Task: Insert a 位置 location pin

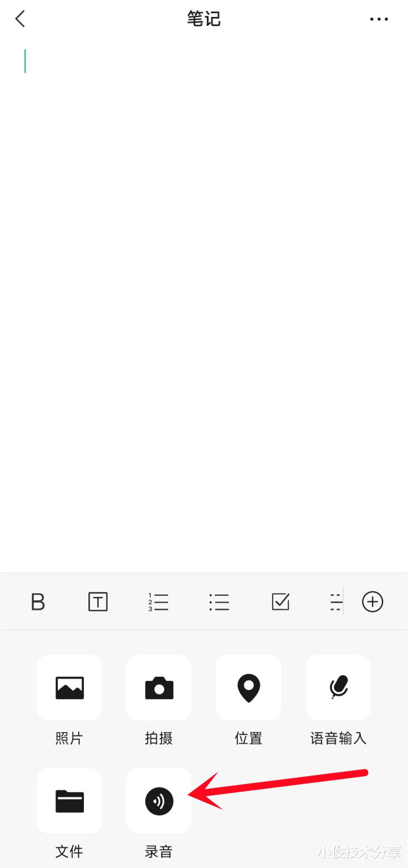Action: (248, 688)
